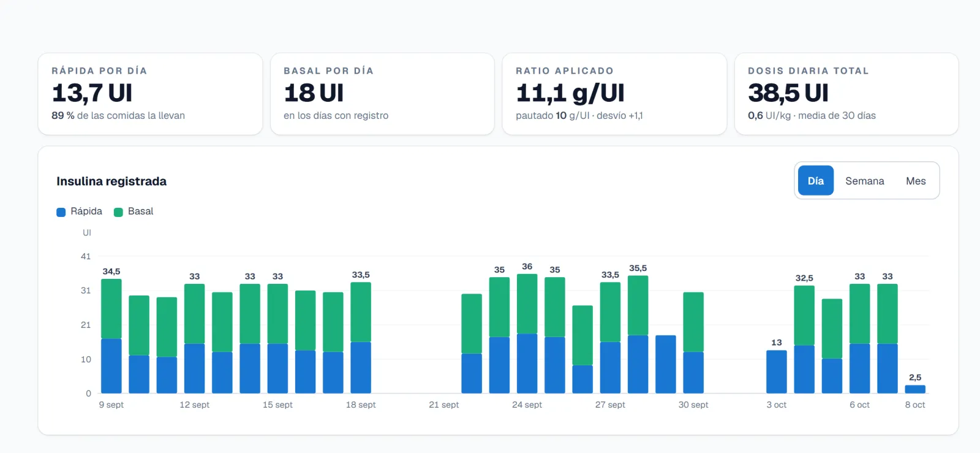Click the "RÁPIDA POR DÍA" card heading
This screenshot has width=980, height=453.
point(99,71)
